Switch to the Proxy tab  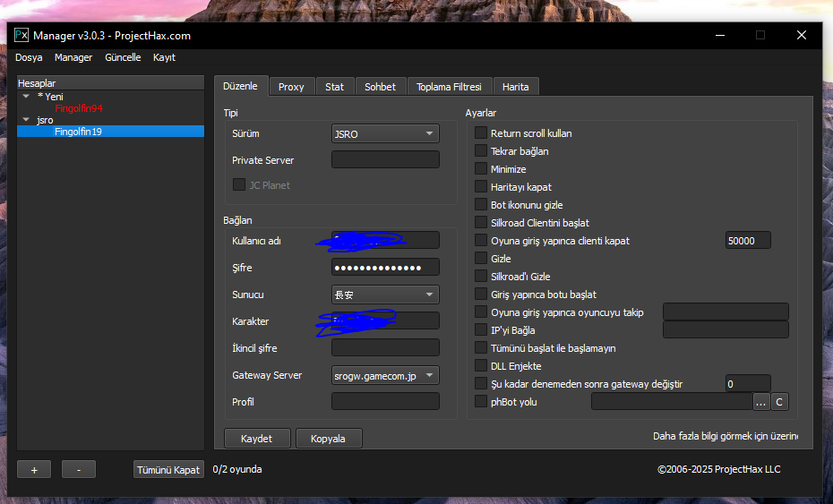(x=291, y=87)
